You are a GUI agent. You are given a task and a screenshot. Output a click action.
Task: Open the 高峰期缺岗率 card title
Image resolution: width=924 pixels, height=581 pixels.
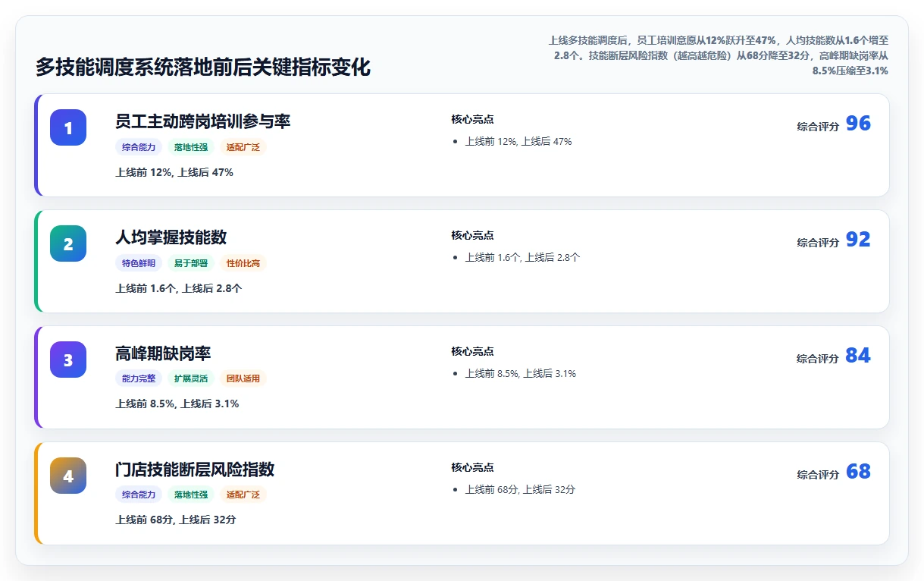click(163, 353)
